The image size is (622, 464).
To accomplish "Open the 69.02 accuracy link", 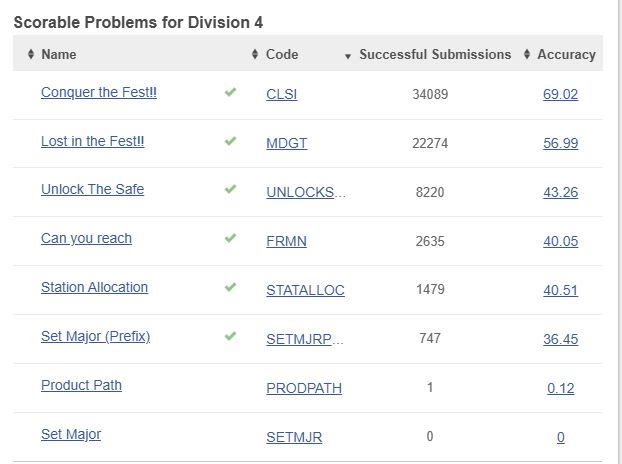I will 560,95.
